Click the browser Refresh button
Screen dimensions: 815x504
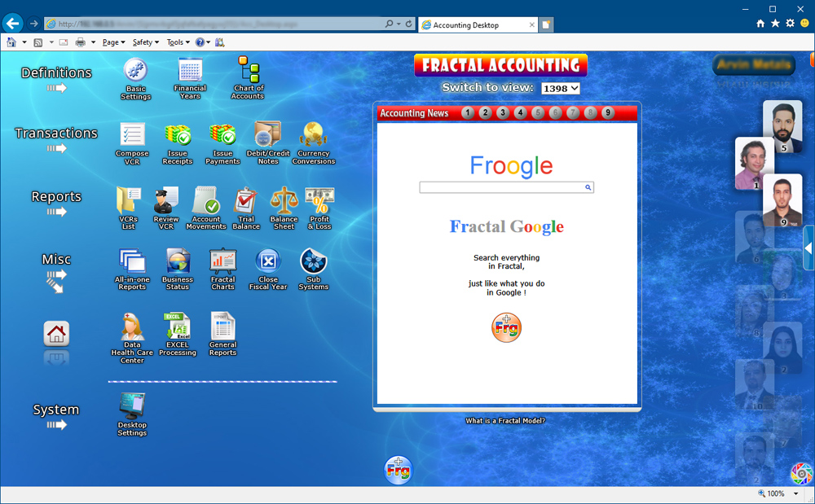click(408, 24)
